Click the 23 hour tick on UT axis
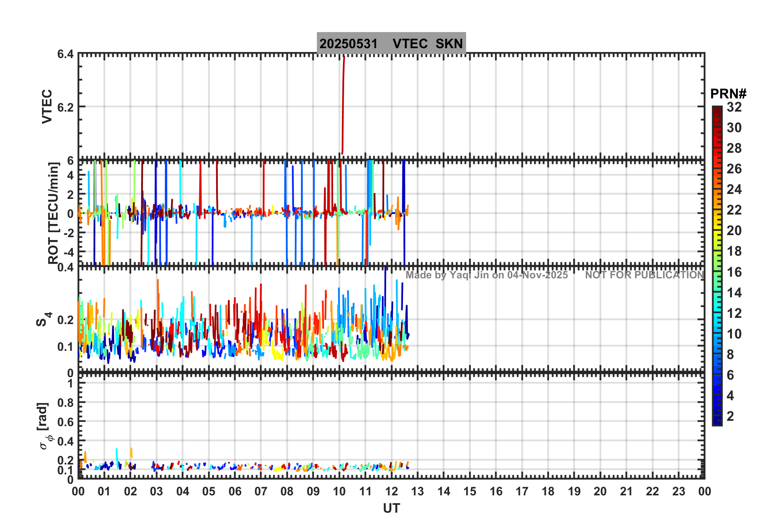This screenshot has width=783, height=532. coord(678,491)
